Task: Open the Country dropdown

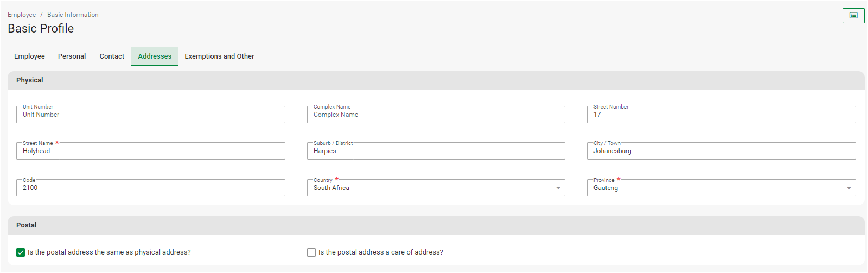Action: click(436, 188)
